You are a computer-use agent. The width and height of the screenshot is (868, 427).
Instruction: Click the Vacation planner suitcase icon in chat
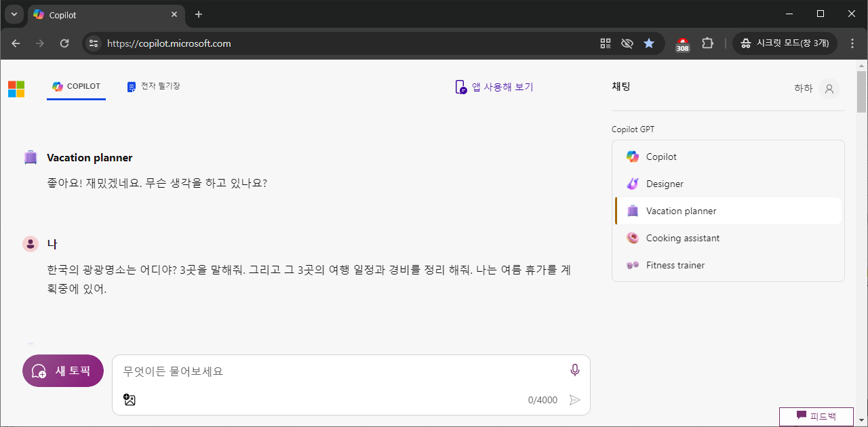pyautogui.click(x=31, y=157)
